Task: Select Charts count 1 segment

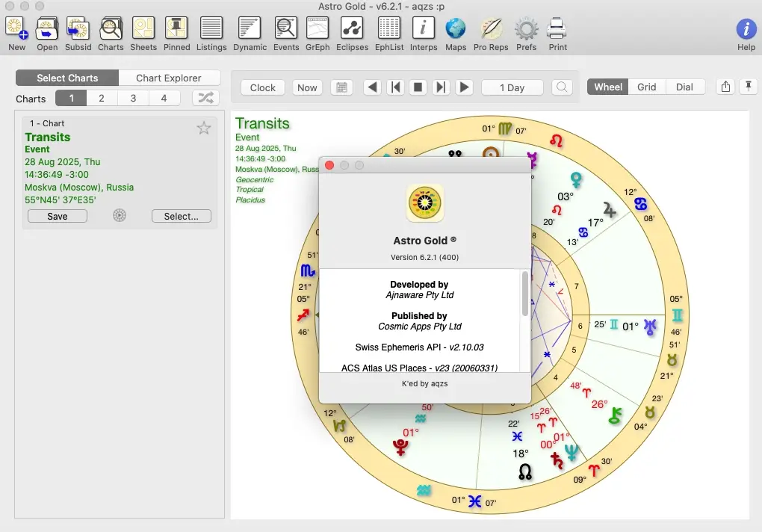Action: (x=71, y=98)
